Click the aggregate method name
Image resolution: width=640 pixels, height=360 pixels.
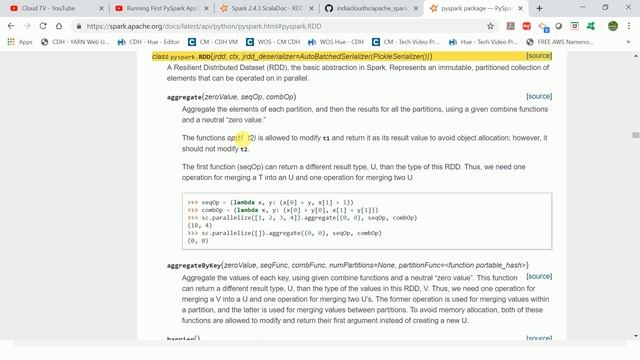(x=184, y=97)
